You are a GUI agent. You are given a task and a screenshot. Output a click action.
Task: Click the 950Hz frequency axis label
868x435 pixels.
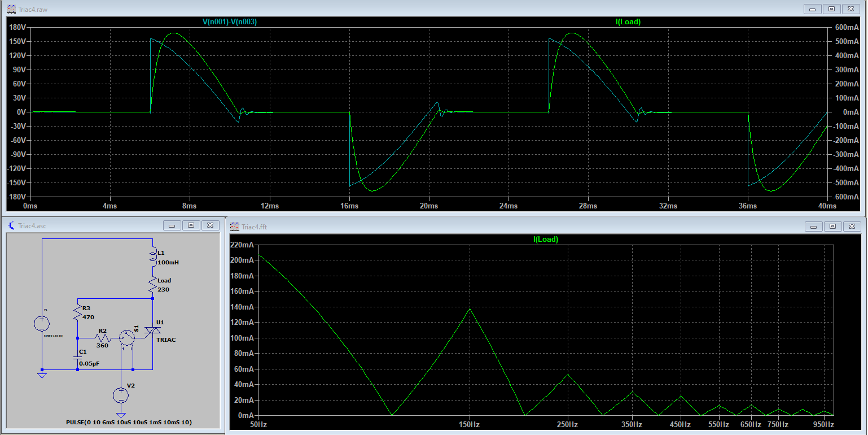(x=823, y=424)
